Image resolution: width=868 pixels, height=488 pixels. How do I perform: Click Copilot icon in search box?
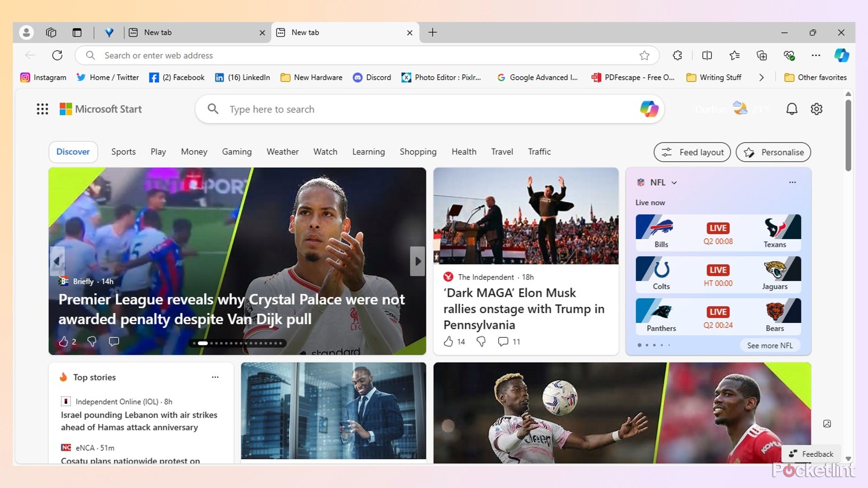649,109
